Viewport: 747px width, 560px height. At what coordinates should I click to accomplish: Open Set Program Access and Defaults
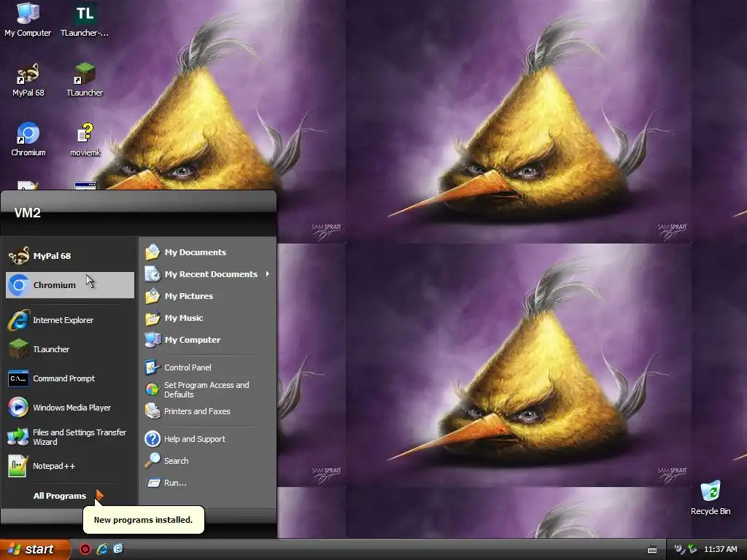click(x=208, y=389)
